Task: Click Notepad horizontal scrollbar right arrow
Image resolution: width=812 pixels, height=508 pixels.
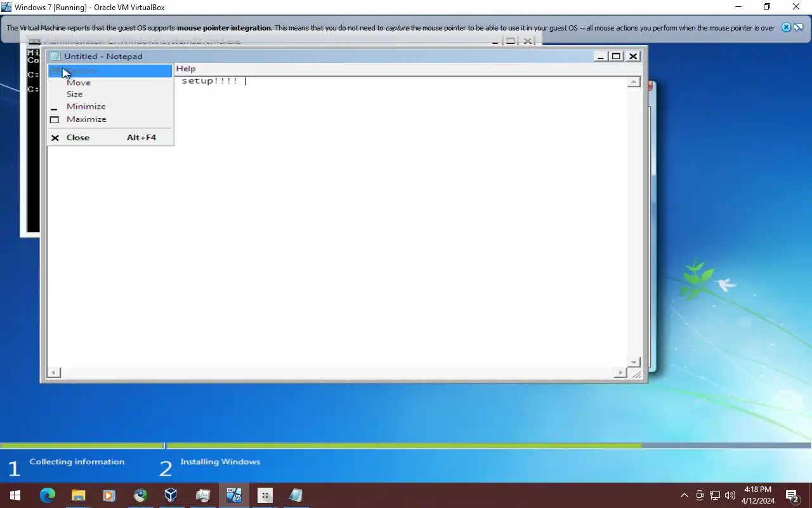Action: point(620,373)
